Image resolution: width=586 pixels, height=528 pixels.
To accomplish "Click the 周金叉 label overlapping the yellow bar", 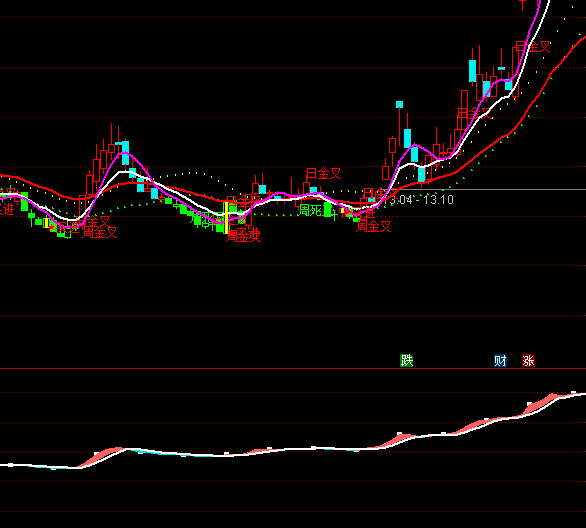I will click(244, 235).
